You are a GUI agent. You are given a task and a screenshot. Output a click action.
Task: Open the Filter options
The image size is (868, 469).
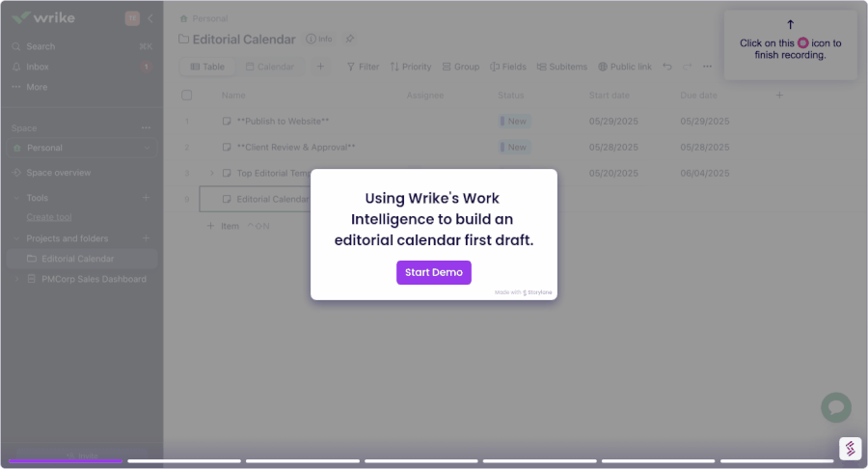click(363, 67)
